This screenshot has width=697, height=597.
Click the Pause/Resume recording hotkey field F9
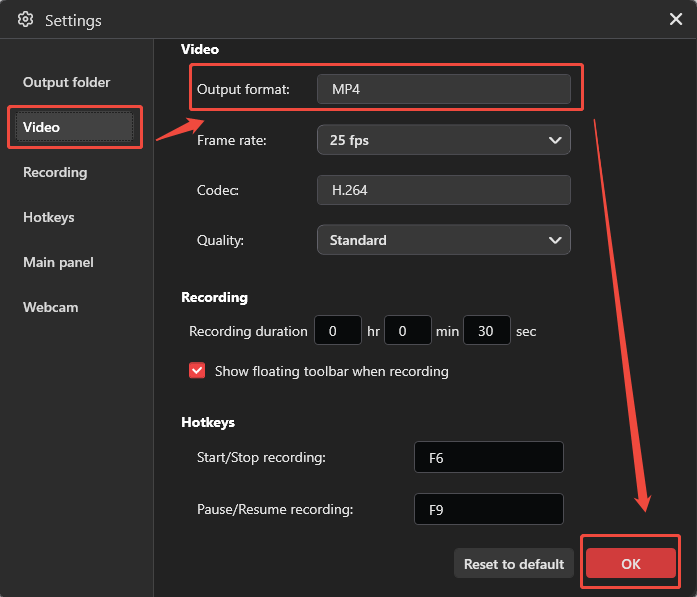pos(489,509)
